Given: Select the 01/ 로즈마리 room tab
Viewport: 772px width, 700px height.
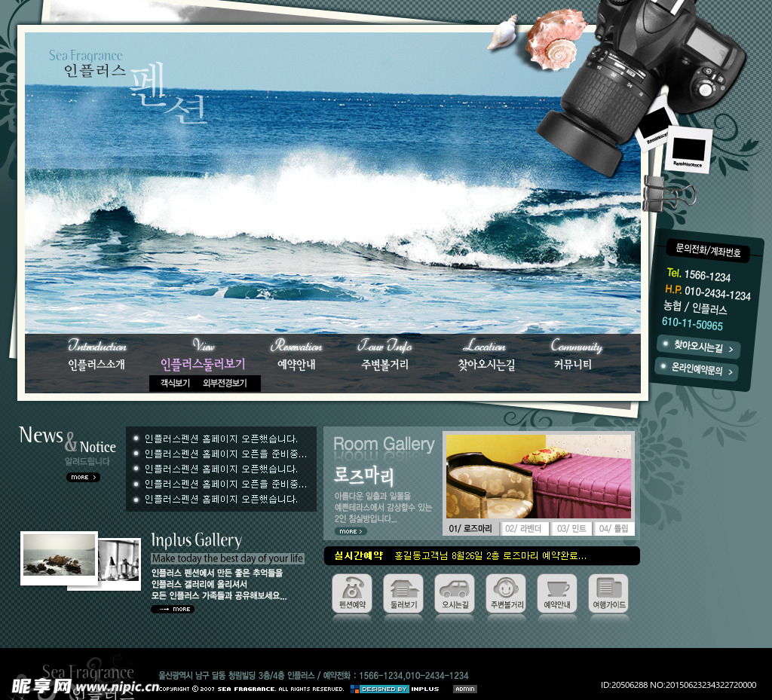Looking at the screenshot, I should pos(470,529).
